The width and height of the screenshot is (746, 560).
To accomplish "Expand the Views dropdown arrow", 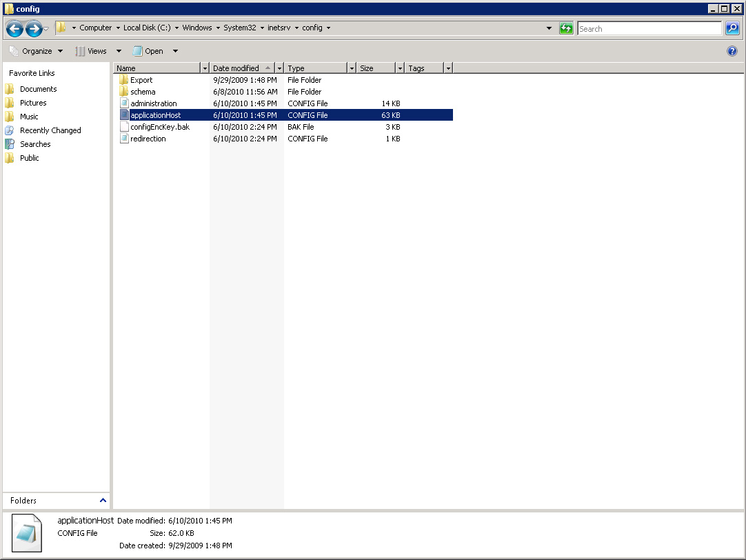I will click(x=119, y=51).
